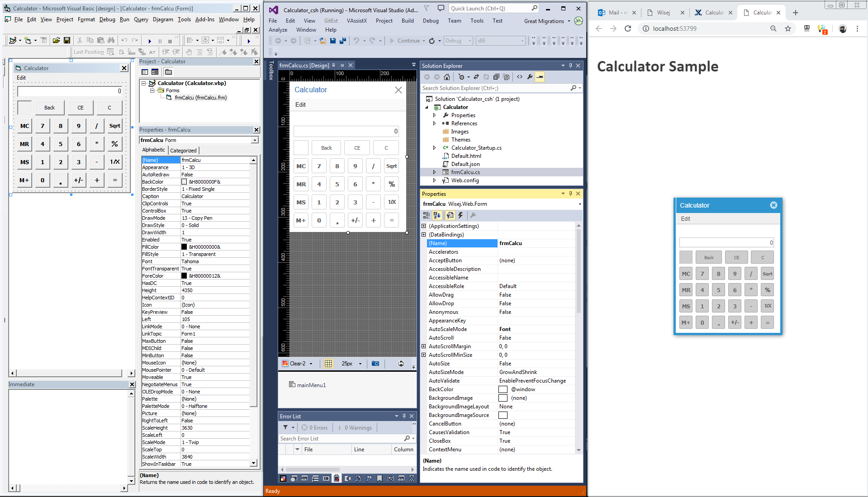Screen dimensions: 868x497
Task: Click the Restart icon next to Continue
Action: click(432, 41)
